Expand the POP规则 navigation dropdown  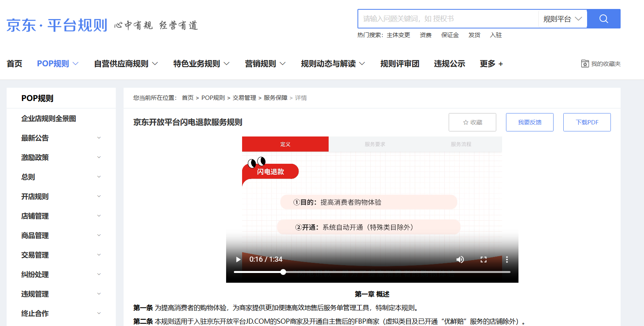coord(58,64)
